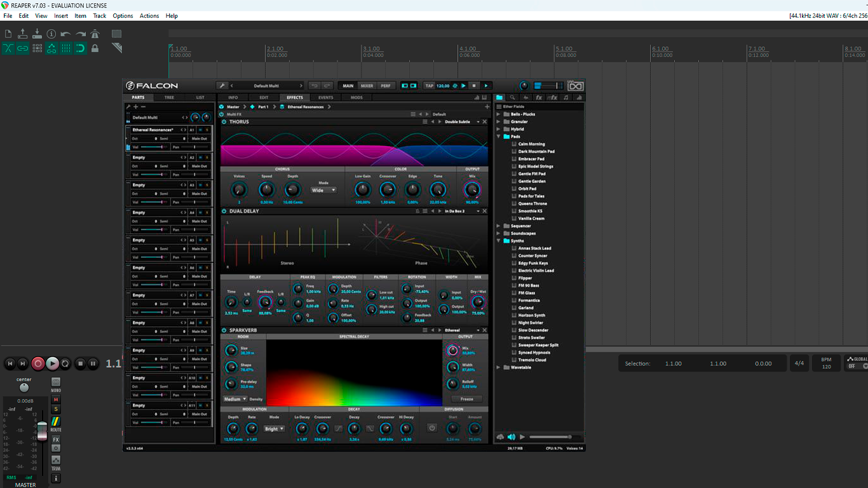The height and width of the screenshot is (488, 868).
Task: Click the waveform oscillator tab in browser
Action: pyautogui.click(x=526, y=98)
